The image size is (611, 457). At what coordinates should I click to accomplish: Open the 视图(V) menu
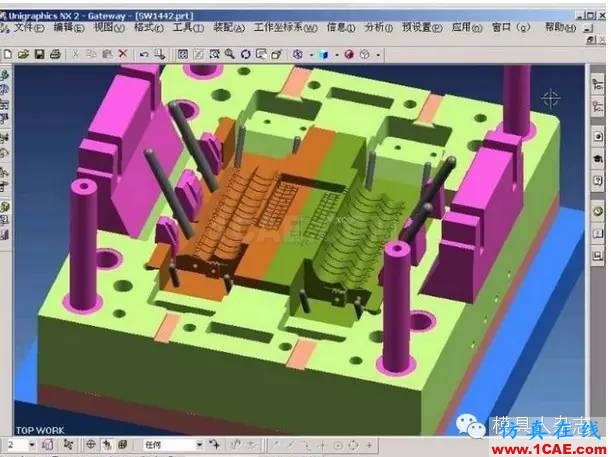click(109, 28)
